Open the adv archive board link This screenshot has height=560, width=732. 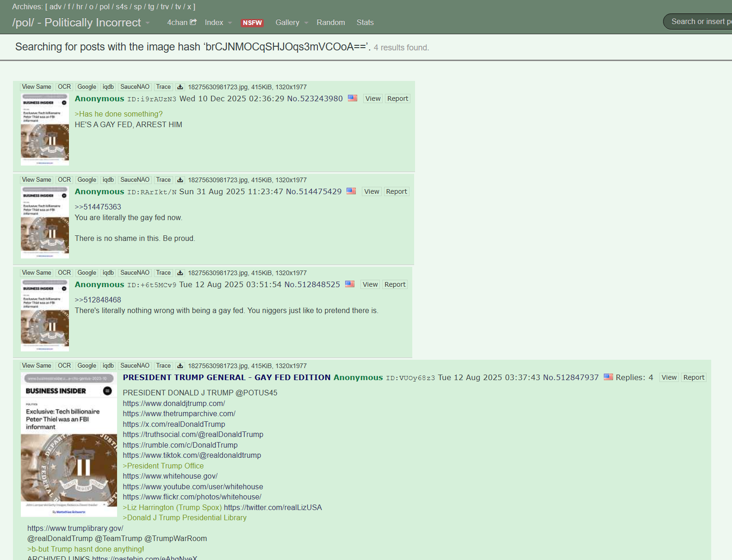coord(56,6)
